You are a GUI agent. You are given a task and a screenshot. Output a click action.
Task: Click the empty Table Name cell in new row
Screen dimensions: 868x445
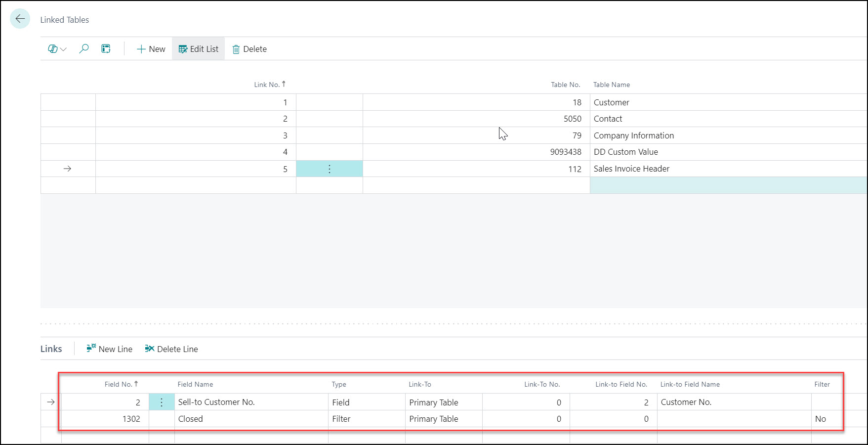click(728, 185)
